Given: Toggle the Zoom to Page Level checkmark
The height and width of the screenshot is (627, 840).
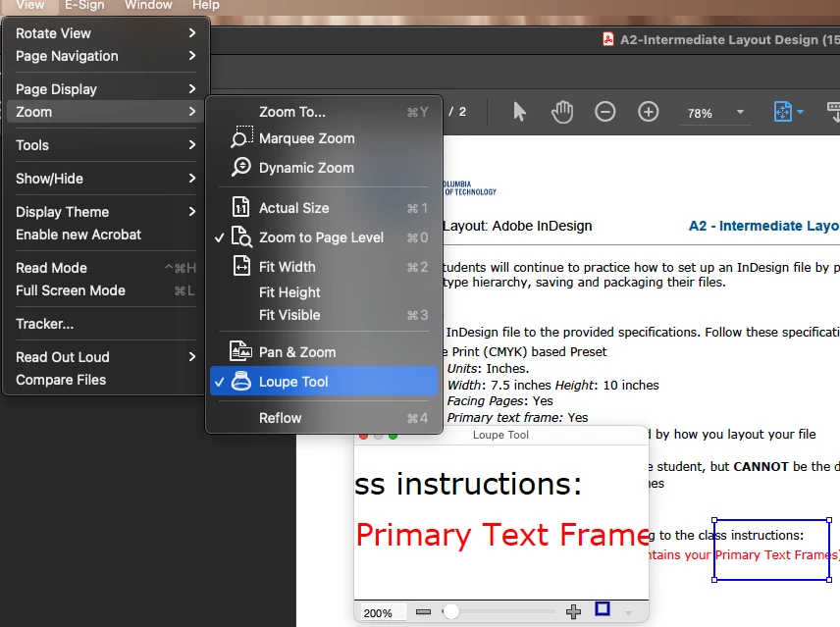Looking at the screenshot, I should pyautogui.click(x=219, y=237).
